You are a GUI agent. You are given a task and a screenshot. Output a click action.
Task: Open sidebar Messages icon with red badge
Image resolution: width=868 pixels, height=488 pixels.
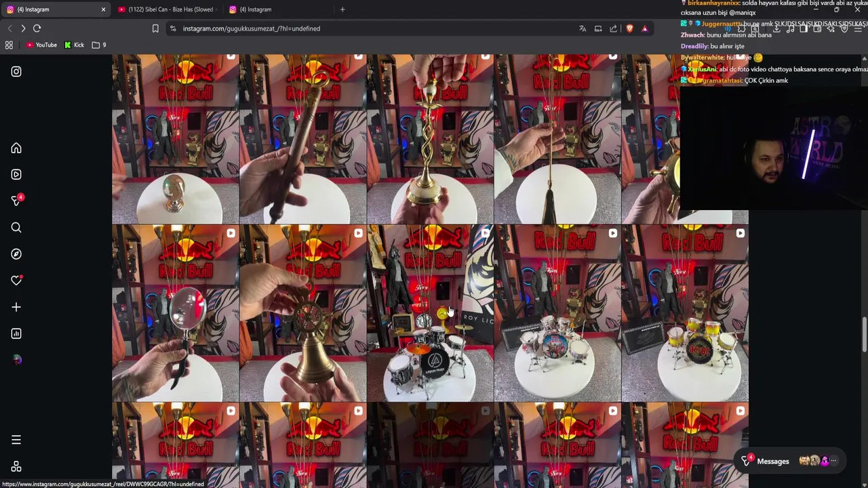[17, 201]
